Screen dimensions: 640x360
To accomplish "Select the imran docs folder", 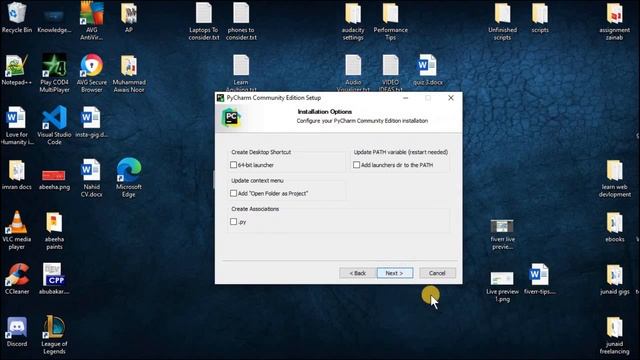I will [x=17, y=175].
